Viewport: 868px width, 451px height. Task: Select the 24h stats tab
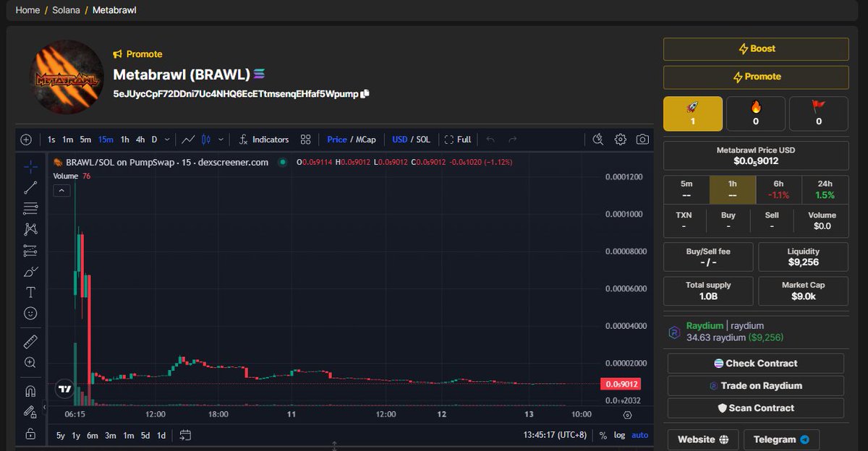click(x=824, y=189)
